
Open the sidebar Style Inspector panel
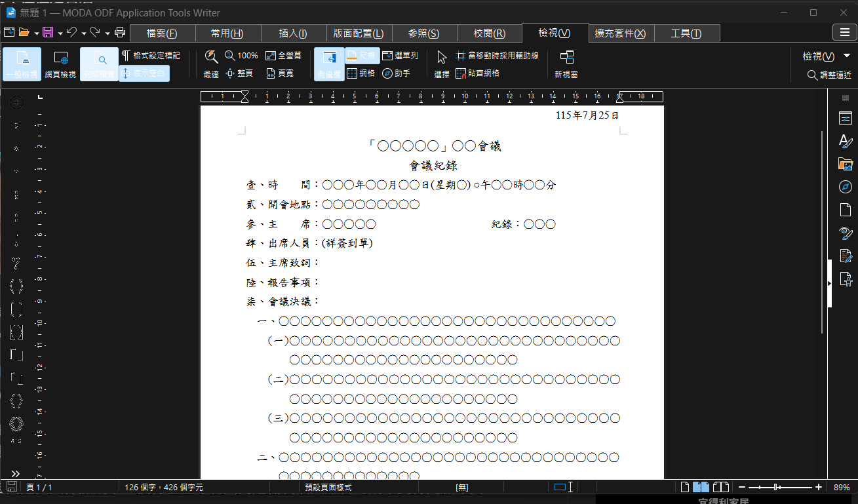click(846, 233)
